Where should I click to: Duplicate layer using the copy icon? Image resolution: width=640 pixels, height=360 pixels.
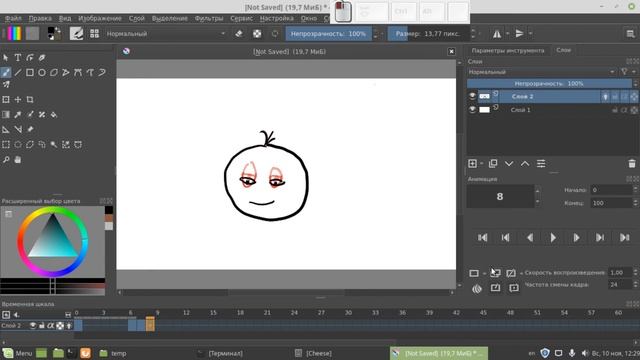point(493,164)
